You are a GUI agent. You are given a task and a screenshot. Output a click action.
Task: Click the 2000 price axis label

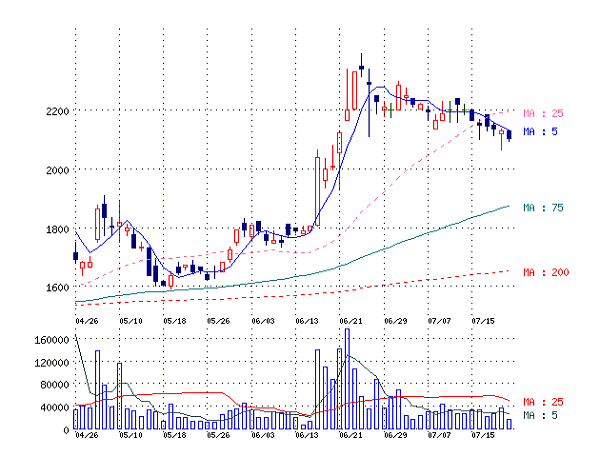click(57, 170)
